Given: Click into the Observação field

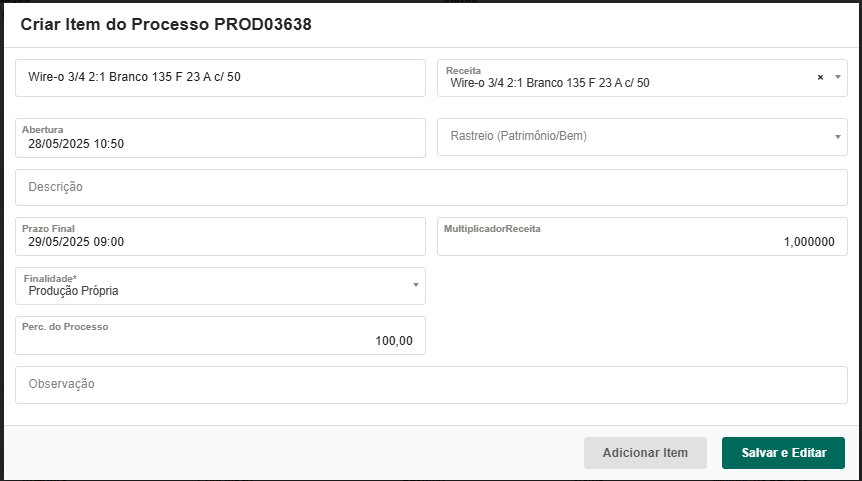Looking at the screenshot, I should (430, 384).
